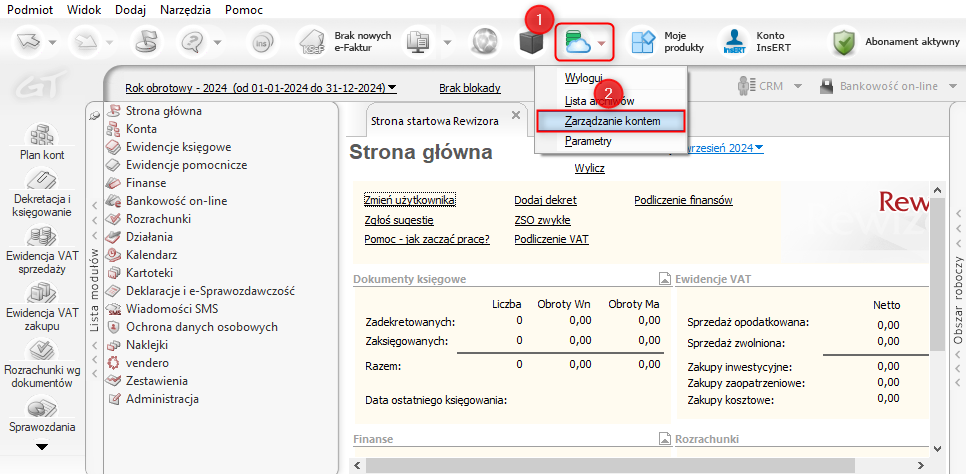Select Ewidencje księgowe in module list
Image resolution: width=966 pixels, height=474 pixels.
click(x=179, y=147)
